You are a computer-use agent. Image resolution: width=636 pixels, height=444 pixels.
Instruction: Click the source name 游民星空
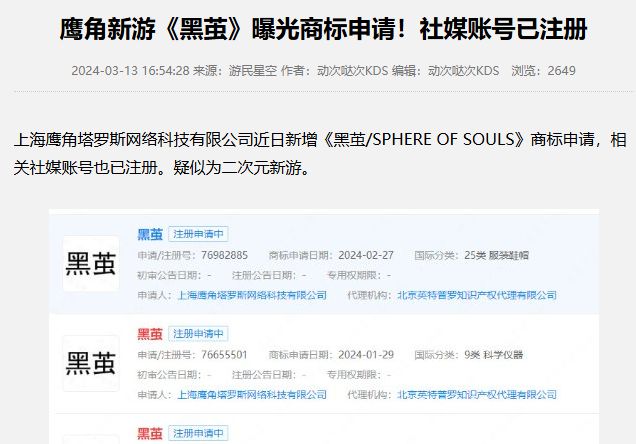click(x=253, y=71)
